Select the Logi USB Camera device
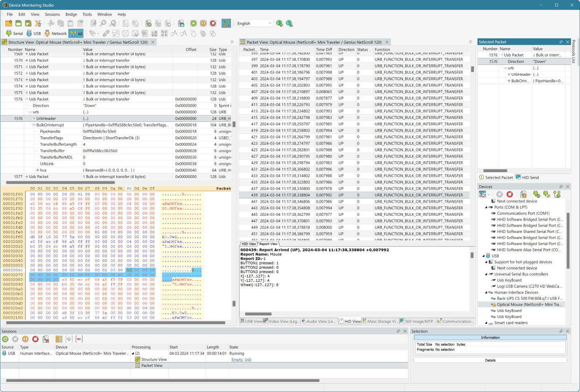The height and width of the screenshot is (392, 580). [529, 286]
